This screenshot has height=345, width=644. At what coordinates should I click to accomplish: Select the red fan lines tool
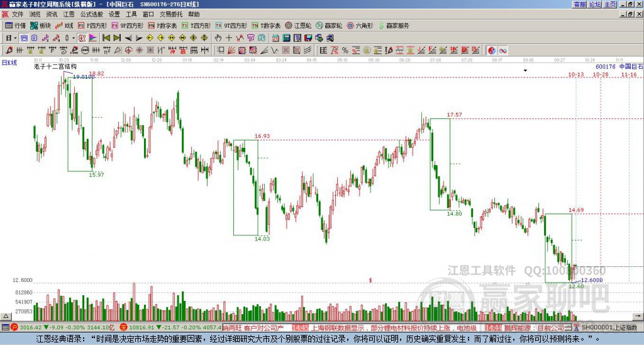click(x=231, y=50)
